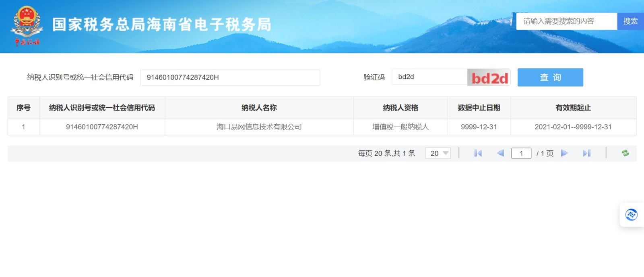
Task: Focus the 验证码 captcha input field
Action: [x=429, y=77]
